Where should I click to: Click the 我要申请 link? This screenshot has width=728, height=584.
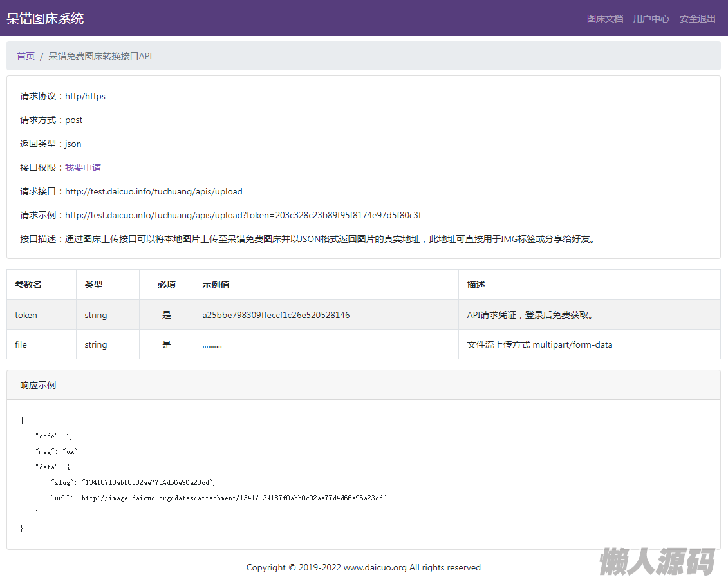[x=83, y=167]
